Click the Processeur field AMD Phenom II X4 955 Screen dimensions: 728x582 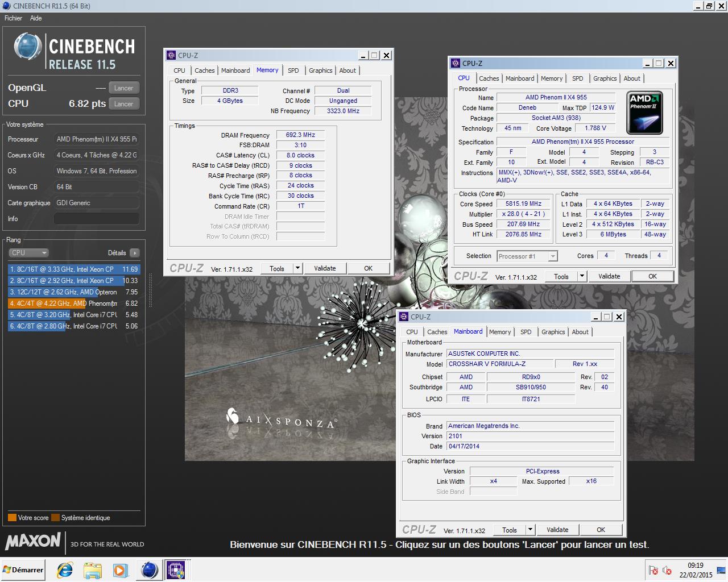tap(97, 139)
